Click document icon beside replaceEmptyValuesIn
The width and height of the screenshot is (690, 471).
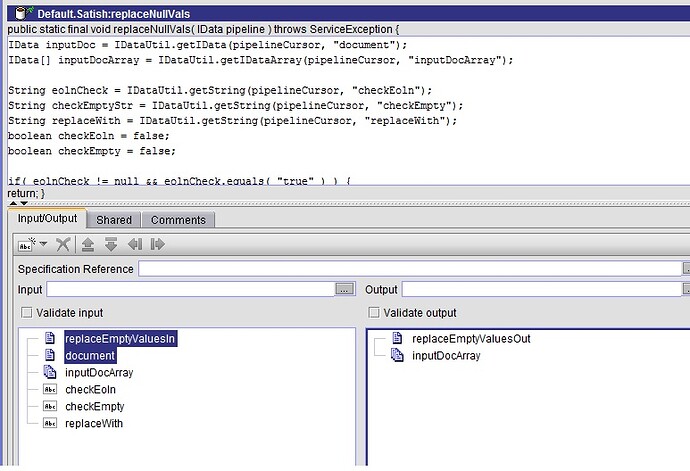[x=50, y=338]
